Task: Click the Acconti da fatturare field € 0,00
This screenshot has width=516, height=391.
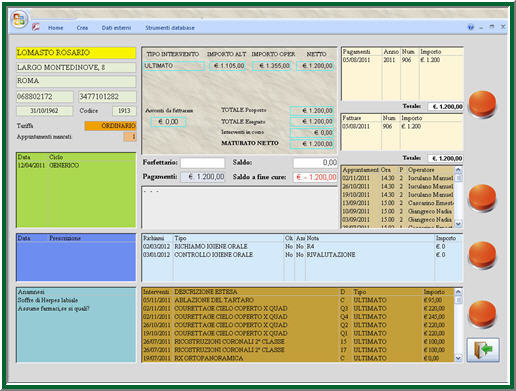Action: 168,122
